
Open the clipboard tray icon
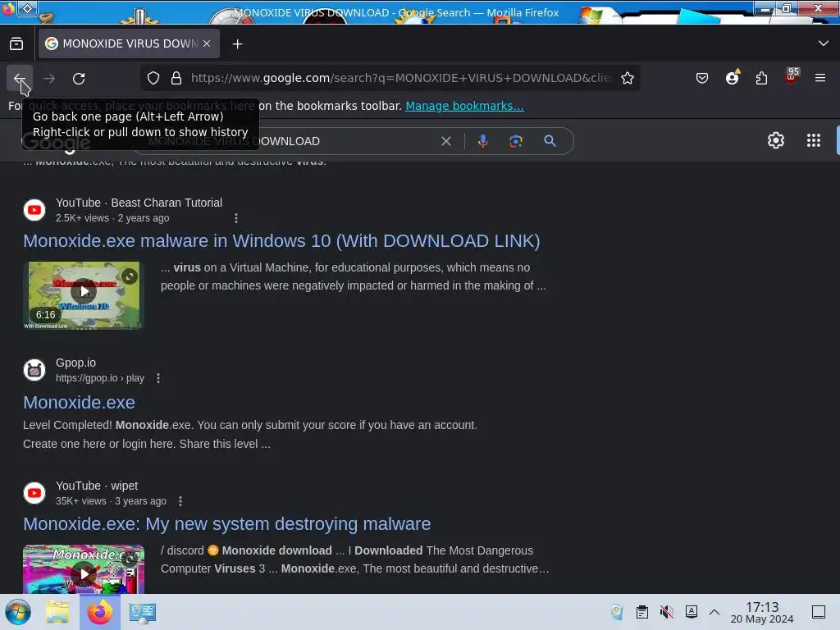coord(641,612)
